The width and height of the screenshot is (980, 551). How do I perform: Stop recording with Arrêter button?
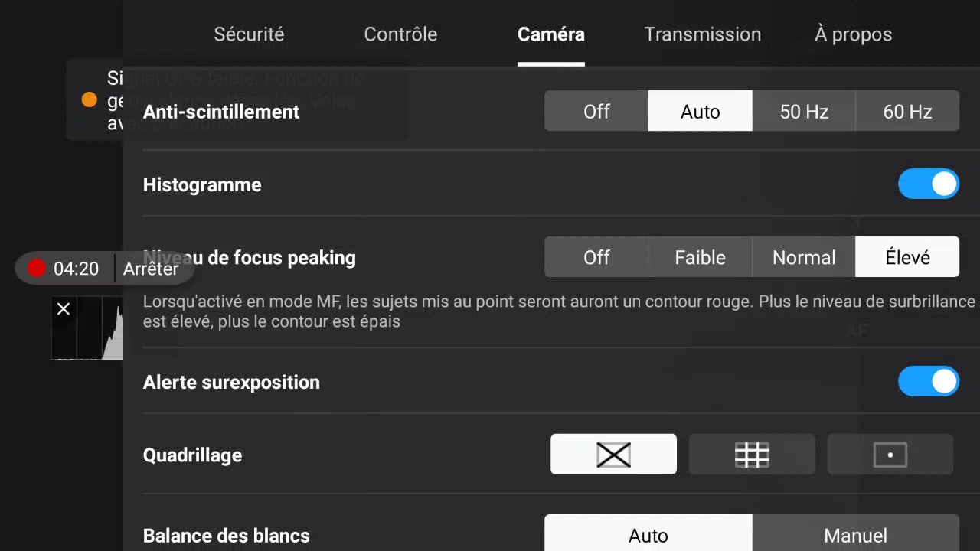151,269
